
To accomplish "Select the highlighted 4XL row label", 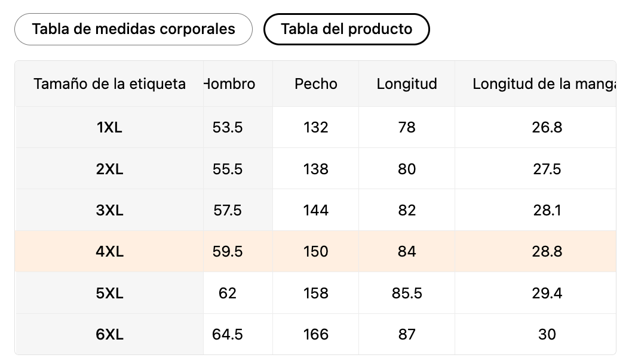I will point(109,251).
